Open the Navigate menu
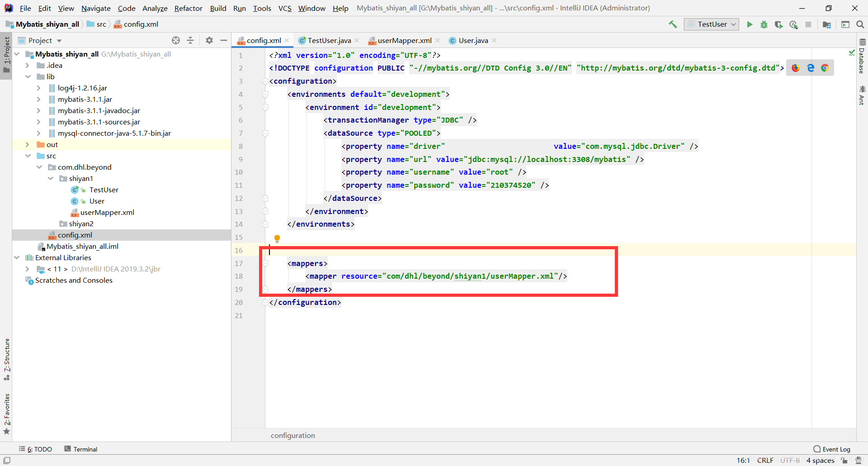 pyautogui.click(x=96, y=8)
